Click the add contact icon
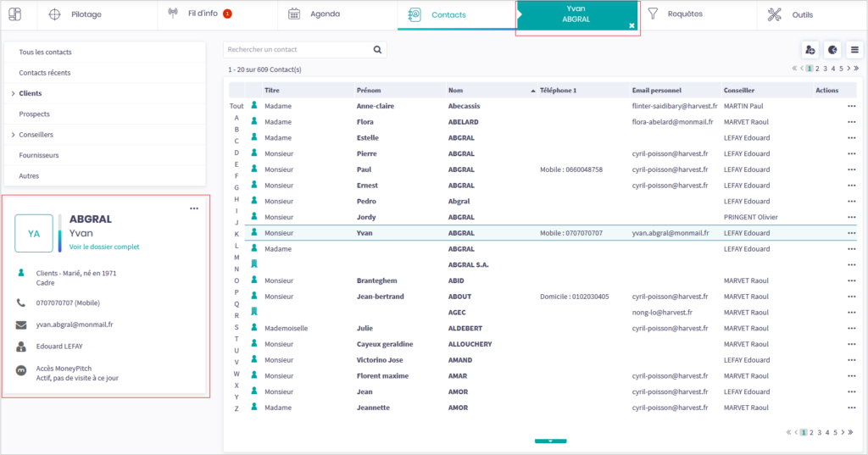 tap(810, 50)
